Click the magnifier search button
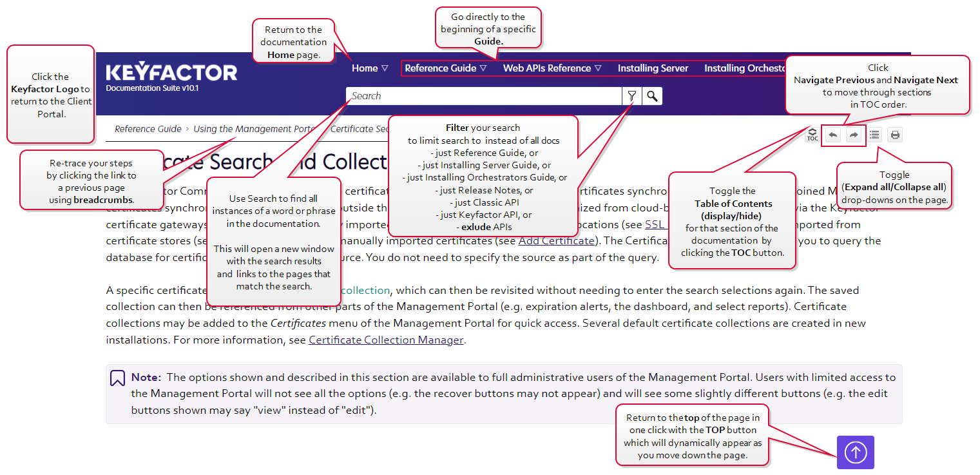The width and height of the screenshot is (980, 475). (653, 96)
